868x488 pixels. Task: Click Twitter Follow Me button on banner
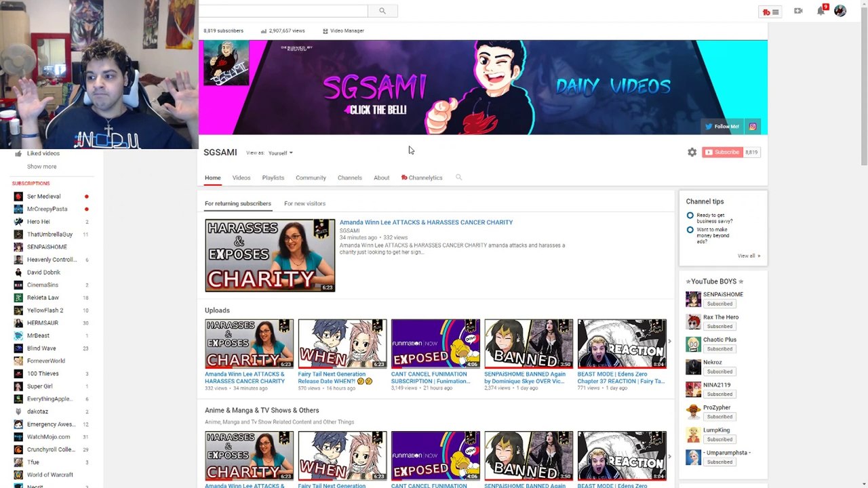click(x=723, y=127)
